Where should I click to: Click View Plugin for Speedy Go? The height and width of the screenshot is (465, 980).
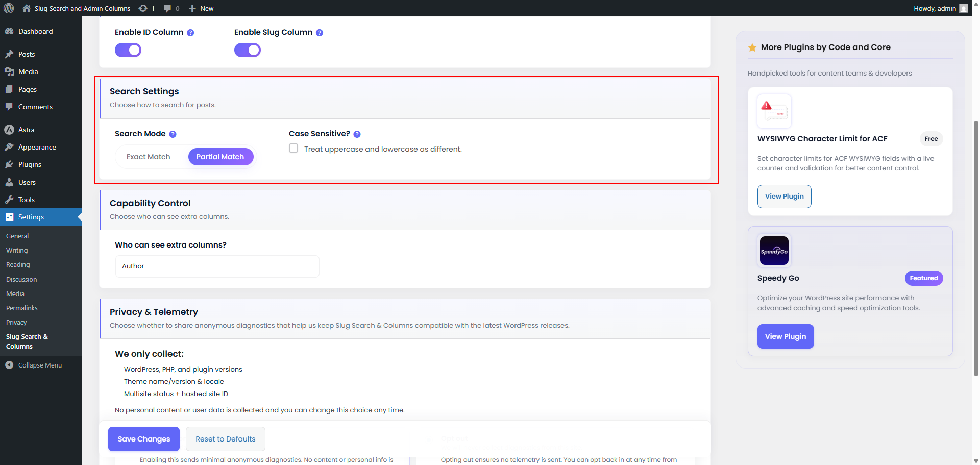(786, 336)
